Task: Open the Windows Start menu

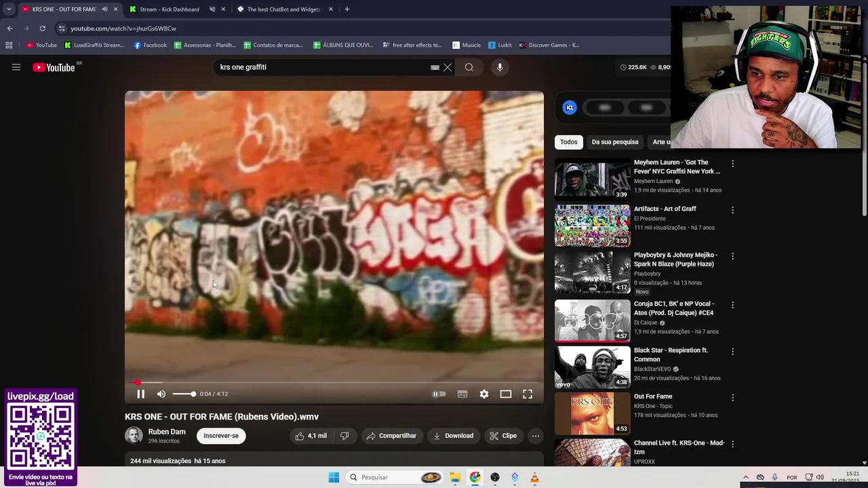Action: [334, 478]
